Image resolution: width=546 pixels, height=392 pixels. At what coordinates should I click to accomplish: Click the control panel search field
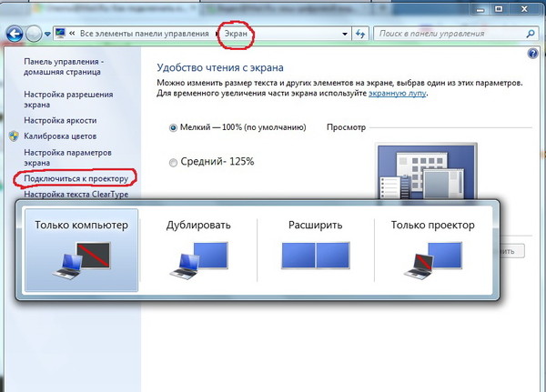pyautogui.click(x=455, y=34)
